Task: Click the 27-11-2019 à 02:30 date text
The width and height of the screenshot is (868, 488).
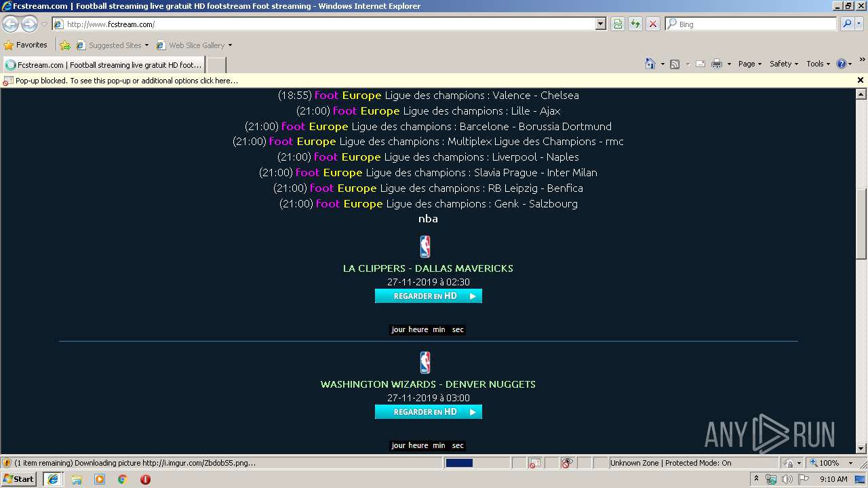Action: 428,282
